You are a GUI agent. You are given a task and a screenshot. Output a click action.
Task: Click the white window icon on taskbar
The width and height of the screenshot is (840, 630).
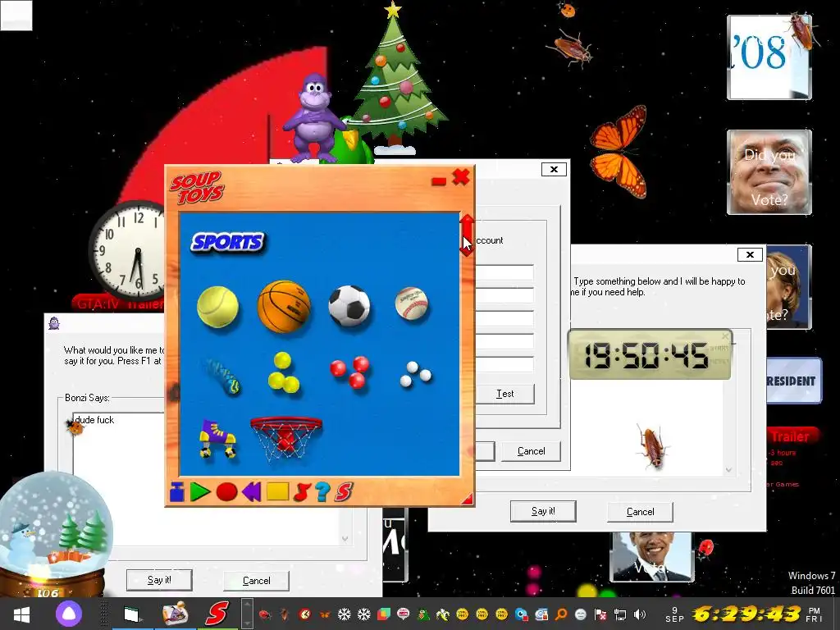(132, 614)
